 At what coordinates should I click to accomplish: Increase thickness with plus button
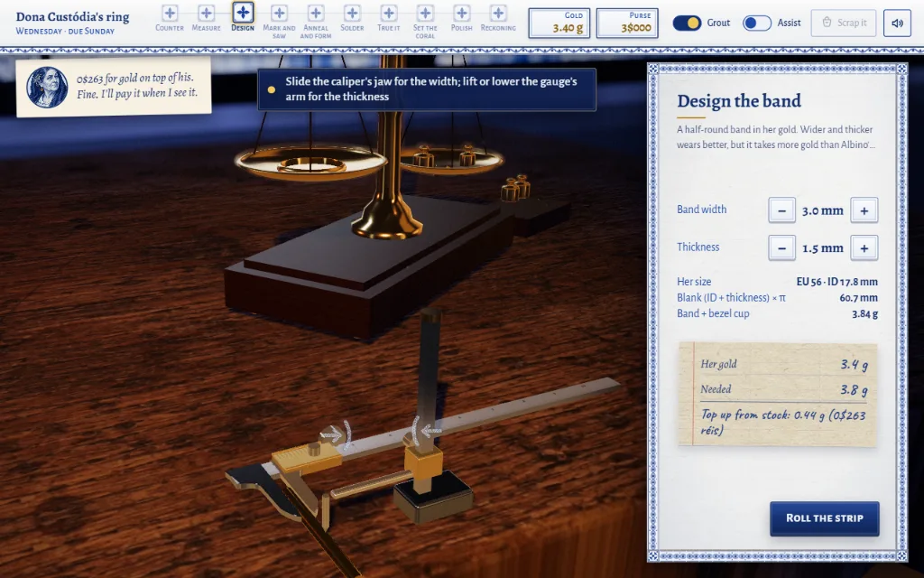point(864,248)
